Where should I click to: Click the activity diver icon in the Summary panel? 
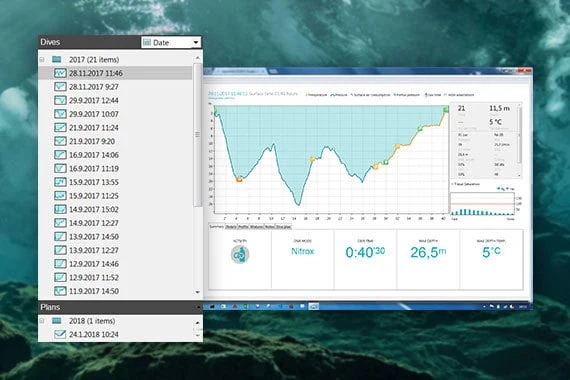[x=240, y=254]
